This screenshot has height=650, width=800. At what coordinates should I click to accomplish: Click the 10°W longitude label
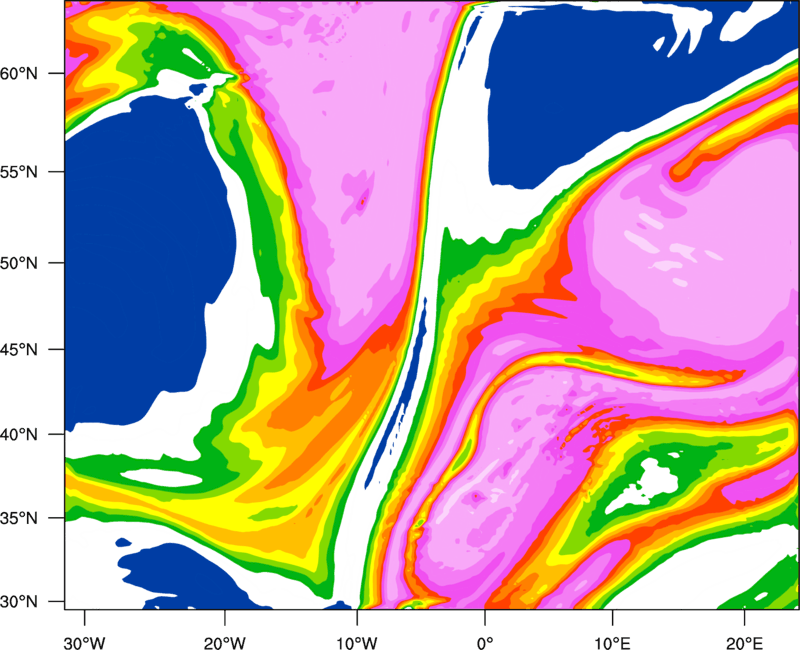357,642
